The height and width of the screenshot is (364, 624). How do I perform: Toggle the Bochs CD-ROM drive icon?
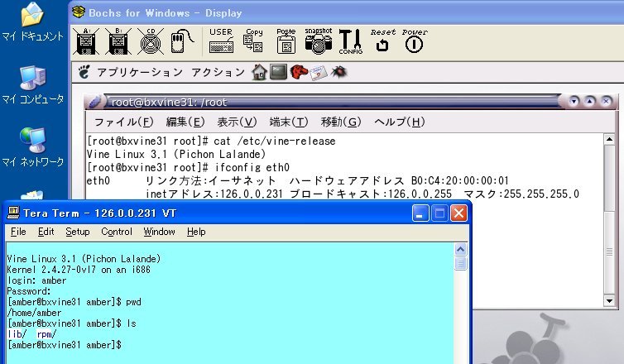(x=151, y=41)
